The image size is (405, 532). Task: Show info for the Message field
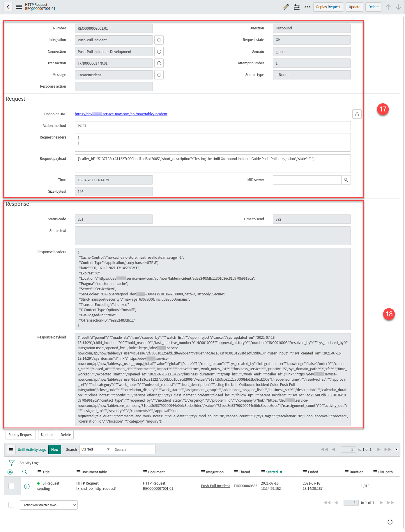[x=159, y=75]
